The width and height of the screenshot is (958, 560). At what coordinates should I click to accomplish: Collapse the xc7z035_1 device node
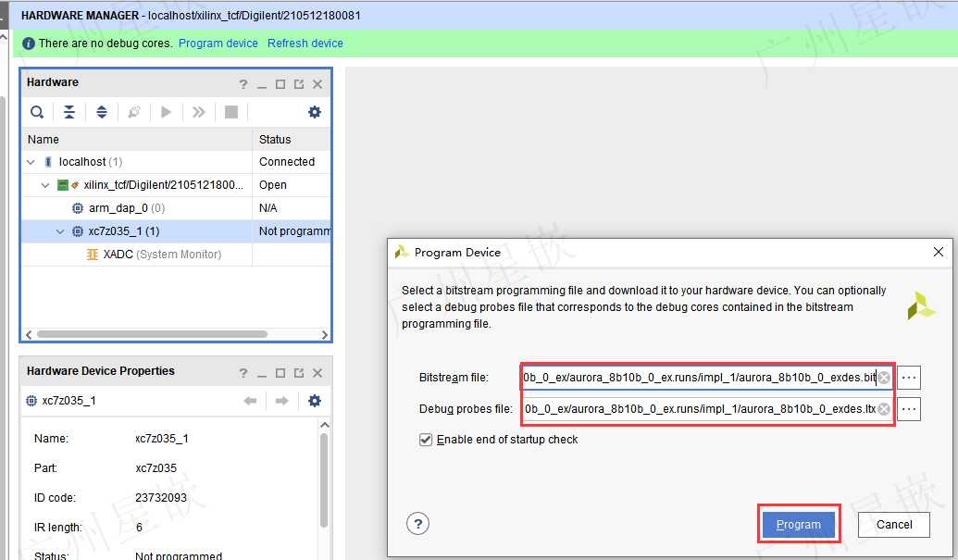click(x=60, y=231)
